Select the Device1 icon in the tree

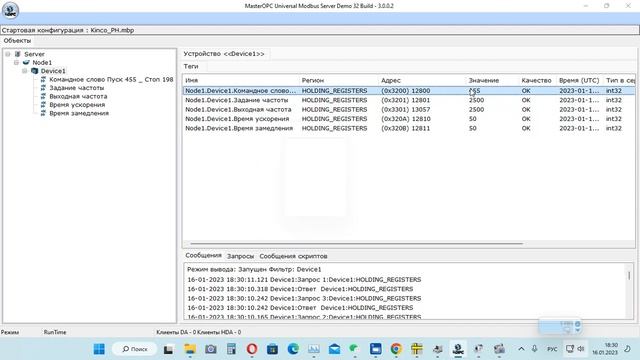point(35,71)
